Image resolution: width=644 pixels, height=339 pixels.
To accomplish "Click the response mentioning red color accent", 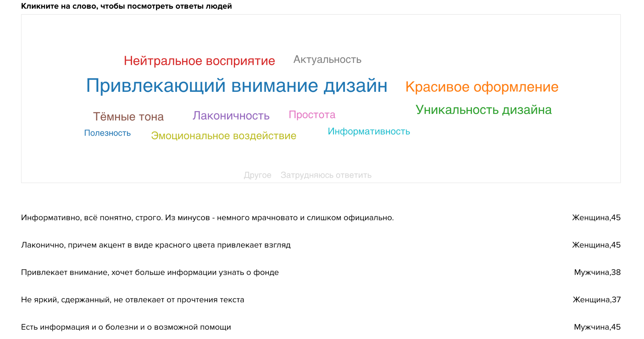I will (x=156, y=245).
